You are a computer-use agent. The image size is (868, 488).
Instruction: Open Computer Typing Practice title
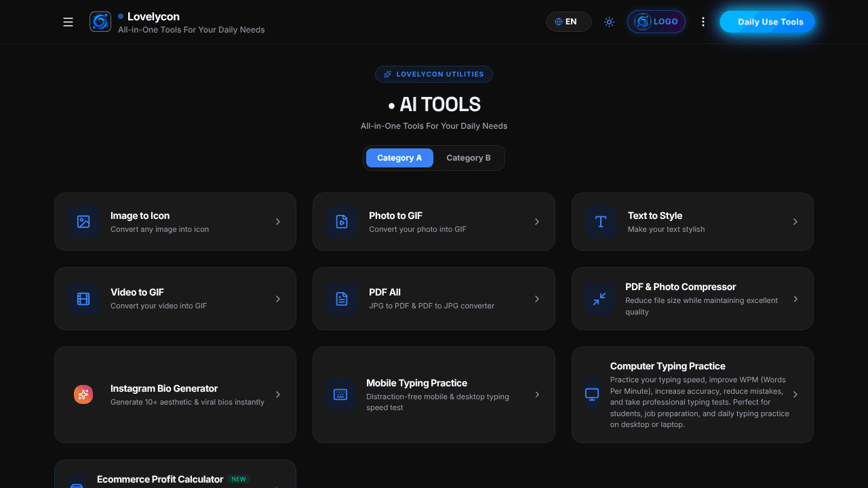point(668,366)
